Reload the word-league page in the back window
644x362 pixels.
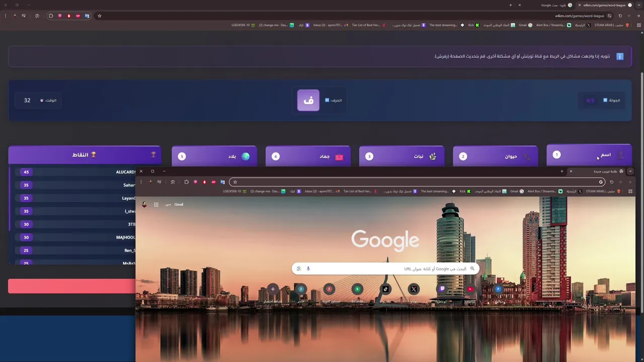tap(620, 16)
